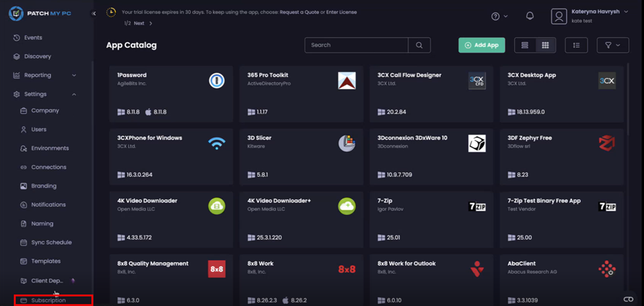Open Branding settings
The height and width of the screenshot is (306, 644).
(44, 186)
